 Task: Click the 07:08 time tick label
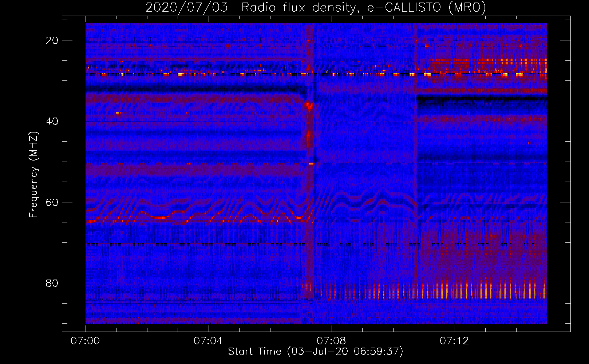331,341
